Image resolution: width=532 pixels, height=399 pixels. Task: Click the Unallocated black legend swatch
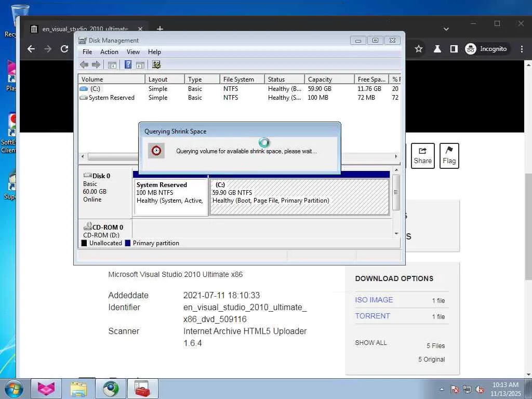[x=84, y=243]
